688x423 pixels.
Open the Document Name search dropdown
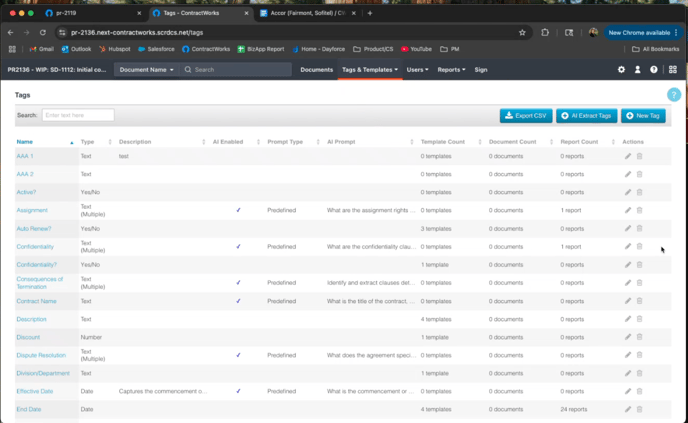147,70
